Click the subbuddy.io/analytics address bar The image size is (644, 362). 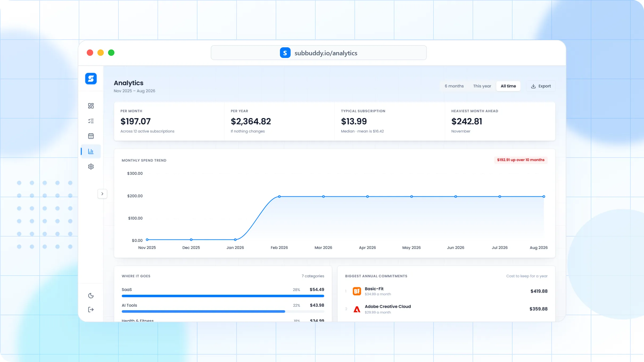319,53
